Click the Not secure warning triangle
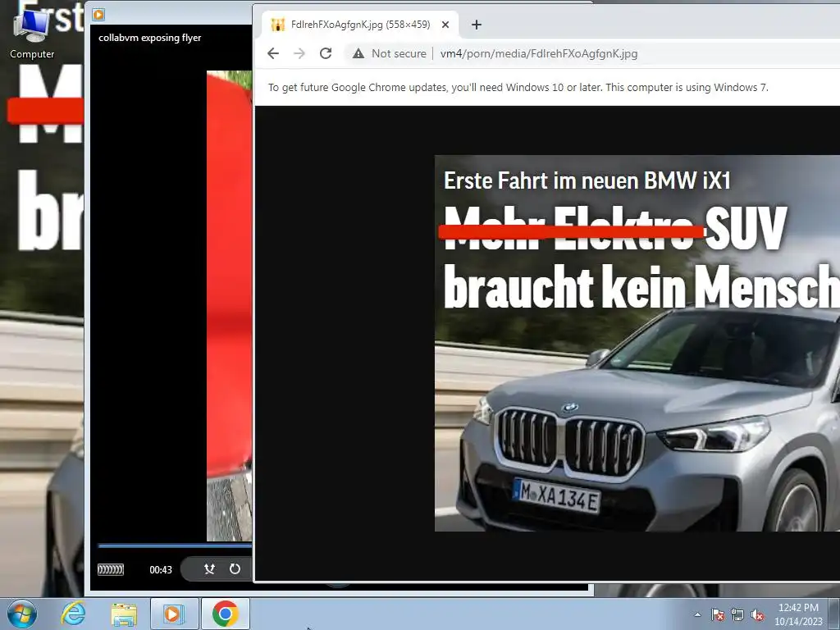840x630 pixels. (x=358, y=53)
